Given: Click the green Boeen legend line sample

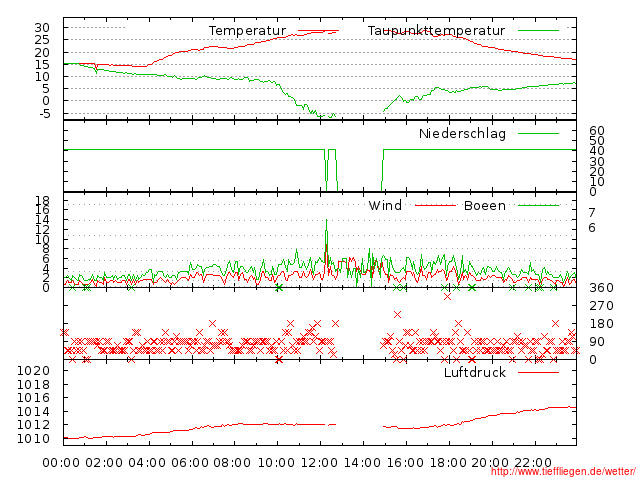Looking at the screenshot, I should click(x=538, y=205).
